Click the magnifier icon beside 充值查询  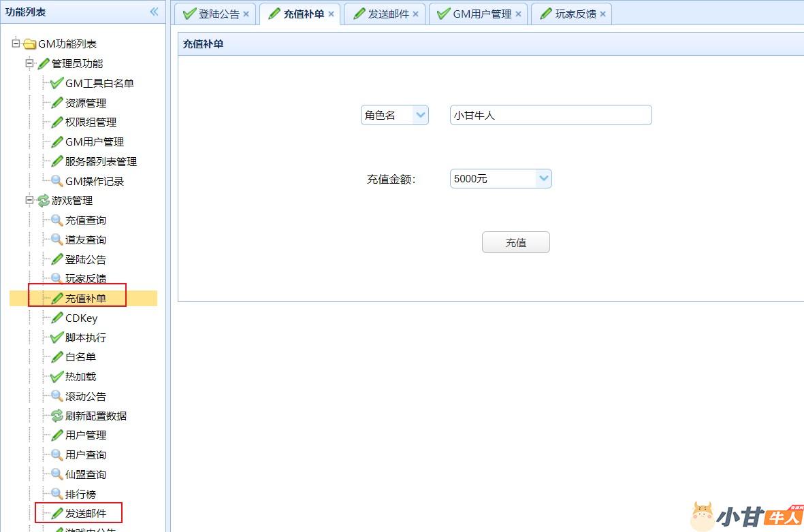click(57, 220)
